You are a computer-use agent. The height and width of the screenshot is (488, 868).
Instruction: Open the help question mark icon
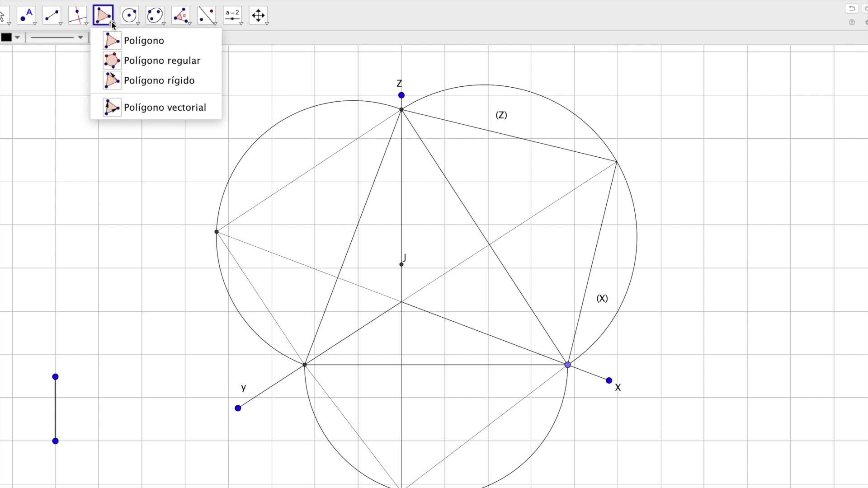(x=852, y=22)
